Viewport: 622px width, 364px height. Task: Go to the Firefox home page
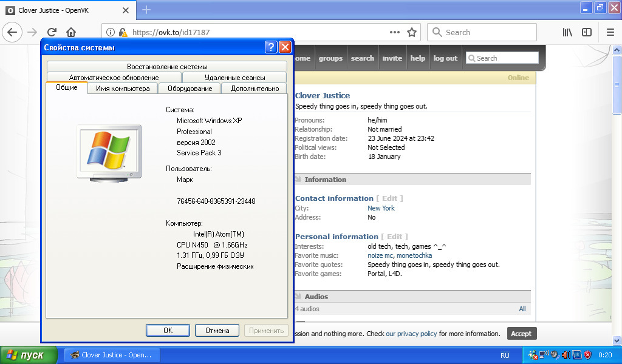click(x=71, y=32)
